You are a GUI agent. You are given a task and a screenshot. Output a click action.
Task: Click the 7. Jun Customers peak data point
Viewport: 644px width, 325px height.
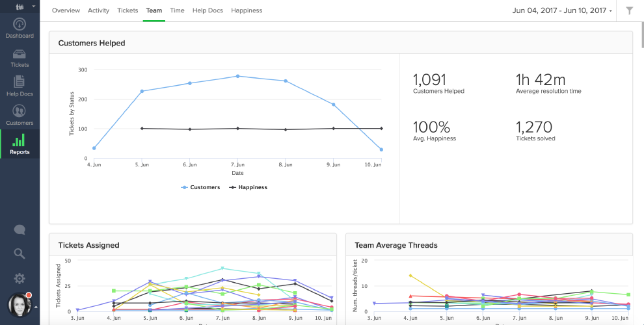[x=237, y=76]
